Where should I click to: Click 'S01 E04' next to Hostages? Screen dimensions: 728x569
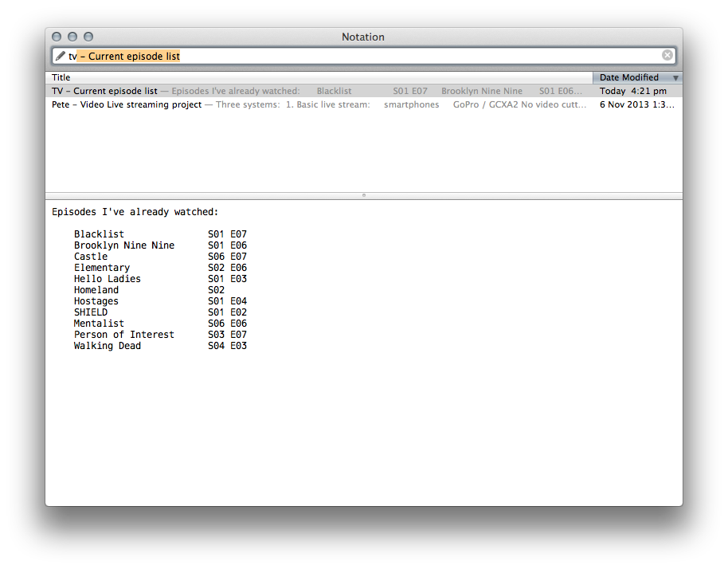[x=228, y=301]
